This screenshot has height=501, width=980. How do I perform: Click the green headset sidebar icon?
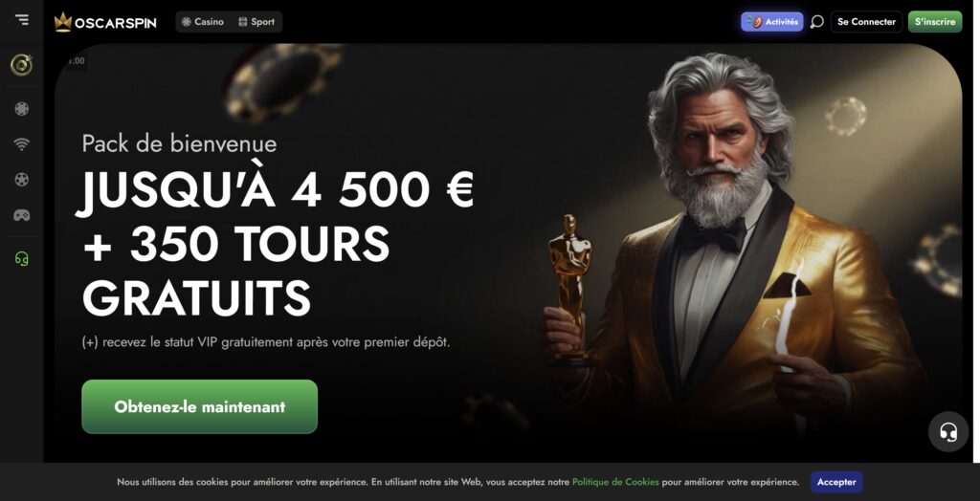tap(22, 258)
